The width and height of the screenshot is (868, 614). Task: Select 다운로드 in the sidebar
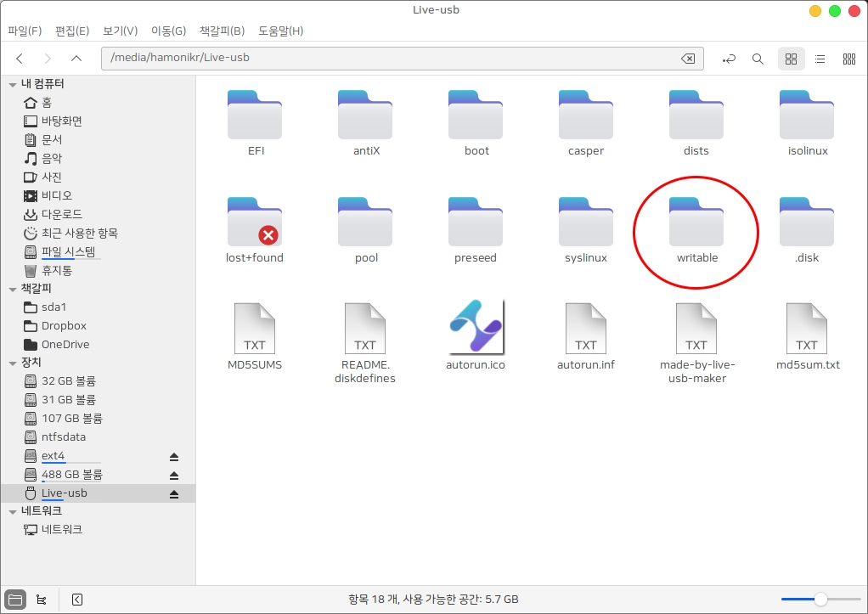click(x=61, y=214)
